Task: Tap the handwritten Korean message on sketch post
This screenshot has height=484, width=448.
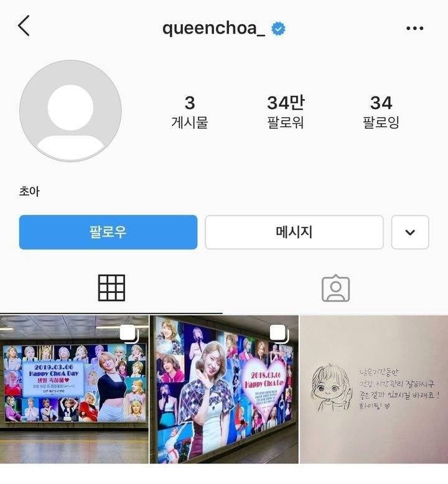Action: 399,389
